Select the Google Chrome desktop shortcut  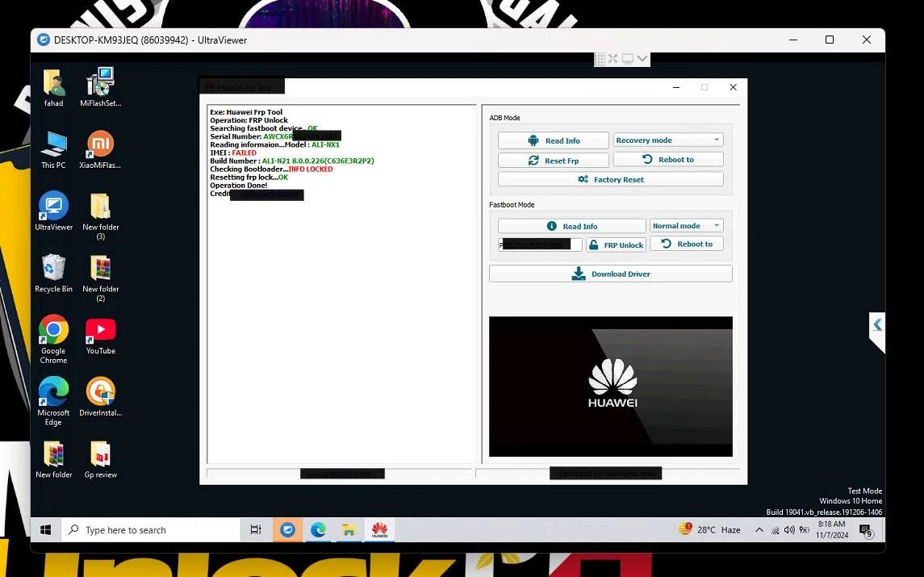point(53,339)
